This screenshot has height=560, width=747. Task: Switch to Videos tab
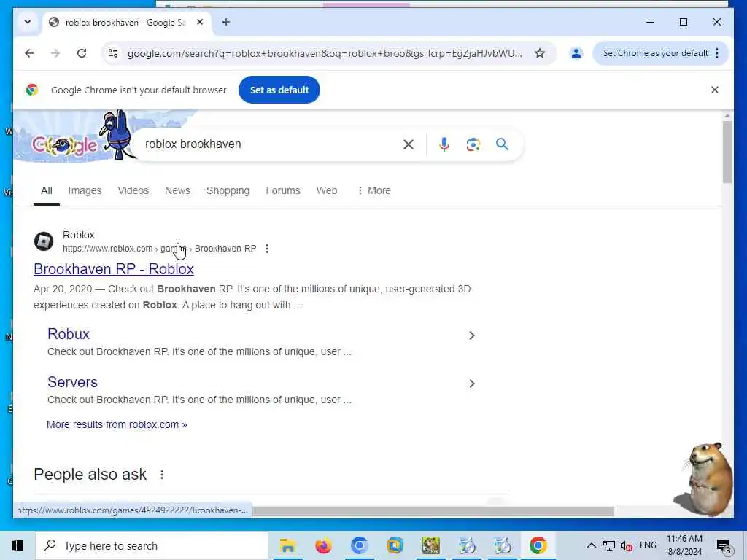tap(133, 190)
